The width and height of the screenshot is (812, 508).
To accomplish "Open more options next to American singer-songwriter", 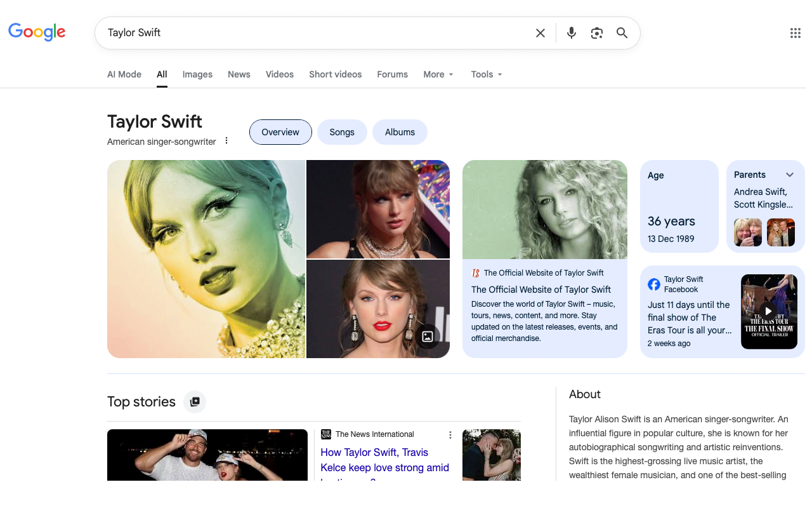I will pyautogui.click(x=226, y=141).
